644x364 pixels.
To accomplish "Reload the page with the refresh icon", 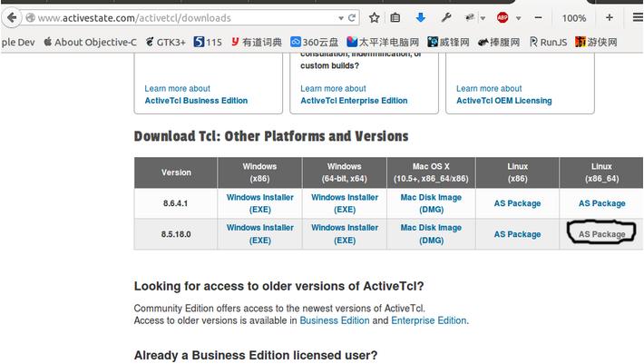I will tap(352, 17).
